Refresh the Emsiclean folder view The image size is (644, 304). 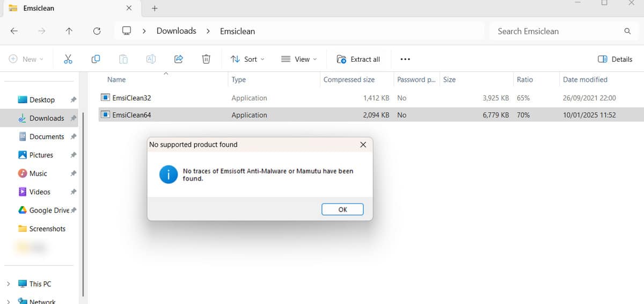coord(97,31)
